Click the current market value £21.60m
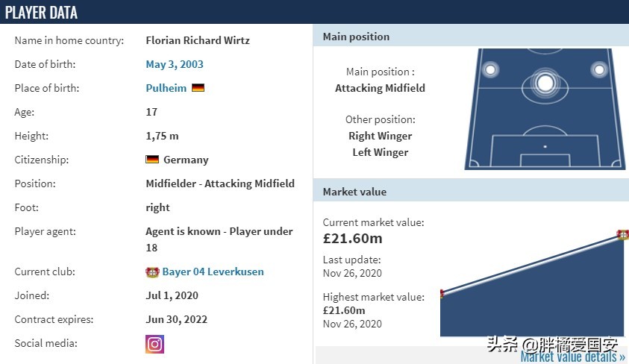629x364 pixels. (352, 239)
